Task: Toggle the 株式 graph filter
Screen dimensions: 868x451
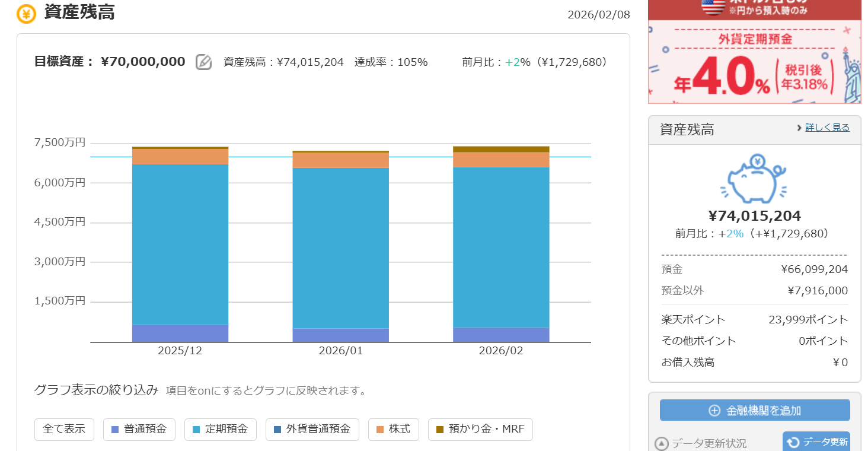Action: point(393,429)
